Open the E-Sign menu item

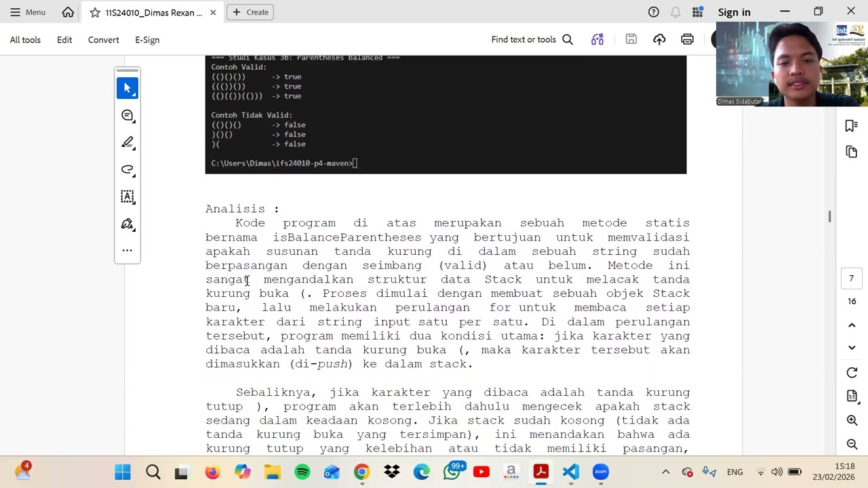pyautogui.click(x=147, y=40)
